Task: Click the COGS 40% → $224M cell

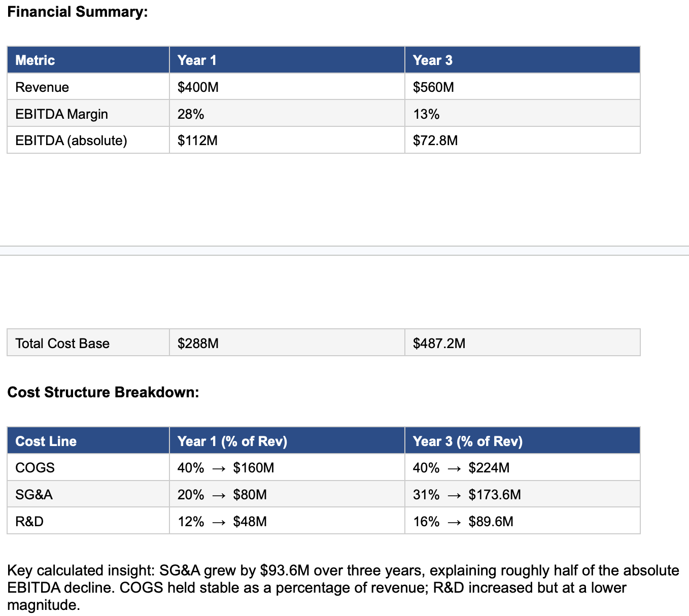Action: tap(523, 467)
